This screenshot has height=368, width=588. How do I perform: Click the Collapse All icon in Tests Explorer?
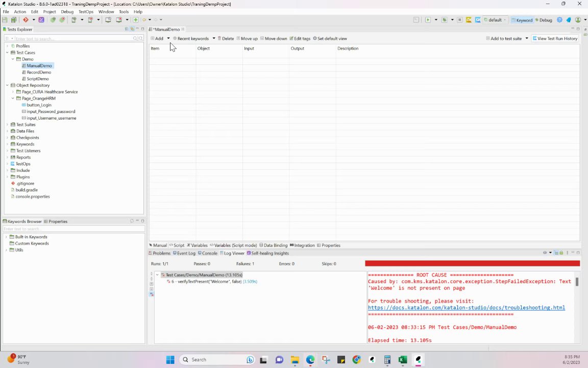click(x=127, y=29)
